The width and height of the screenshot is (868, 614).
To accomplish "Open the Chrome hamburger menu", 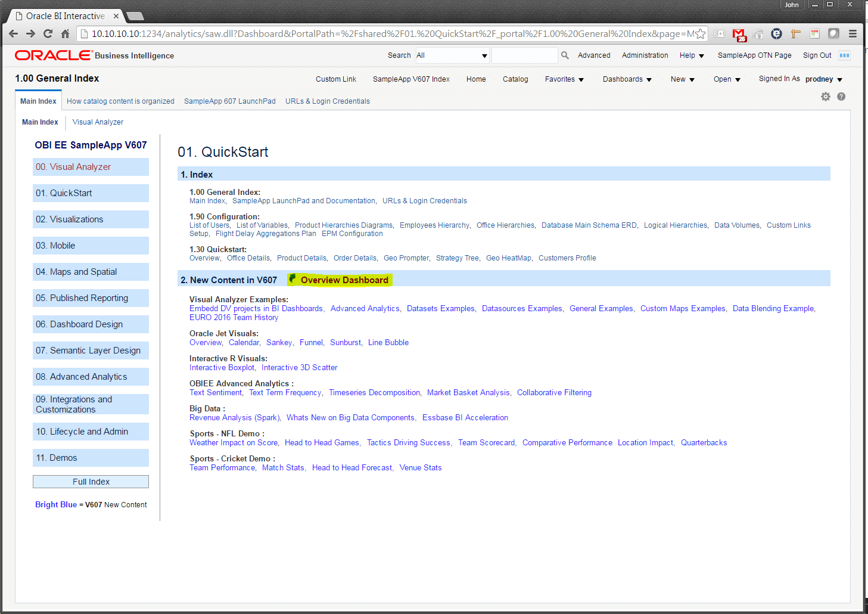I will 853,34.
